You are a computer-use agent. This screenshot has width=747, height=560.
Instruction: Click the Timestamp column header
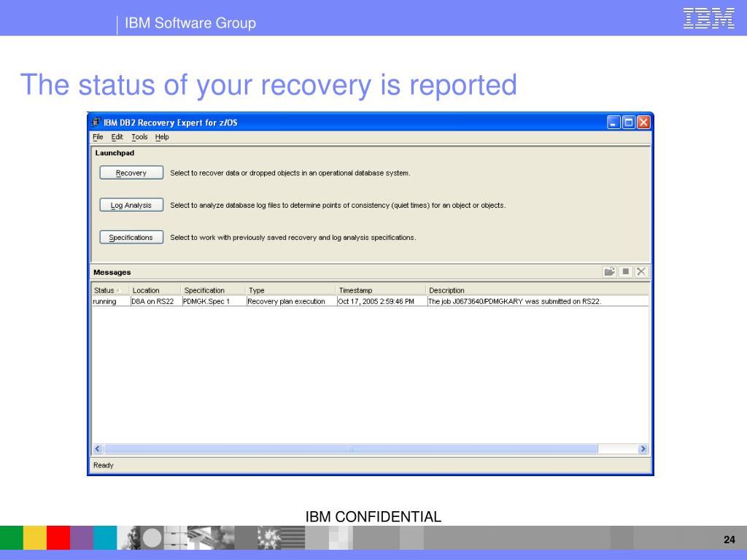pyautogui.click(x=380, y=290)
